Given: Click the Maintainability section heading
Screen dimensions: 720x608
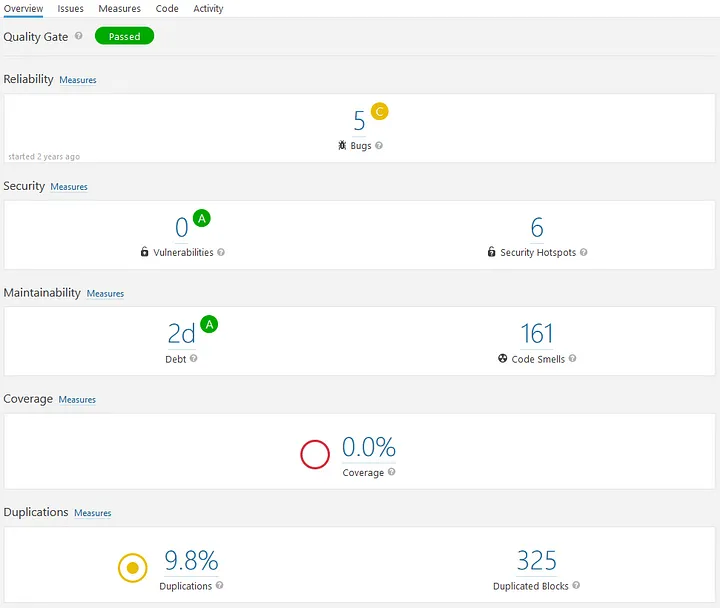Looking at the screenshot, I should (x=42, y=293).
